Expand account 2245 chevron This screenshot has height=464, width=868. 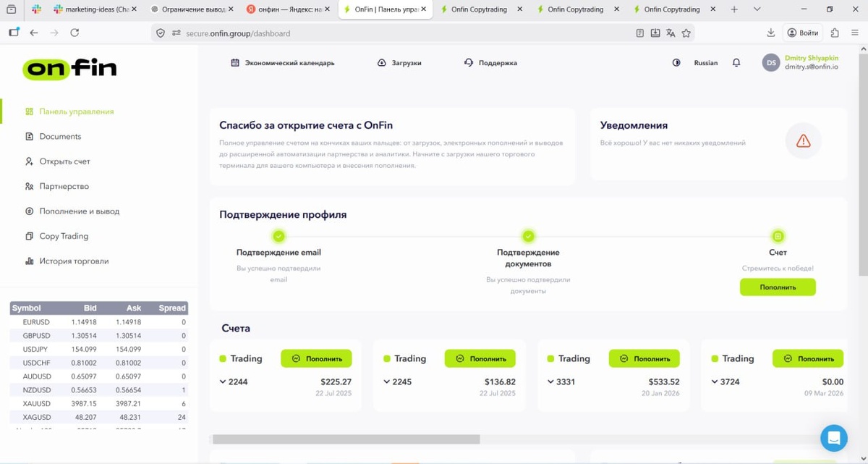(387, 381)
